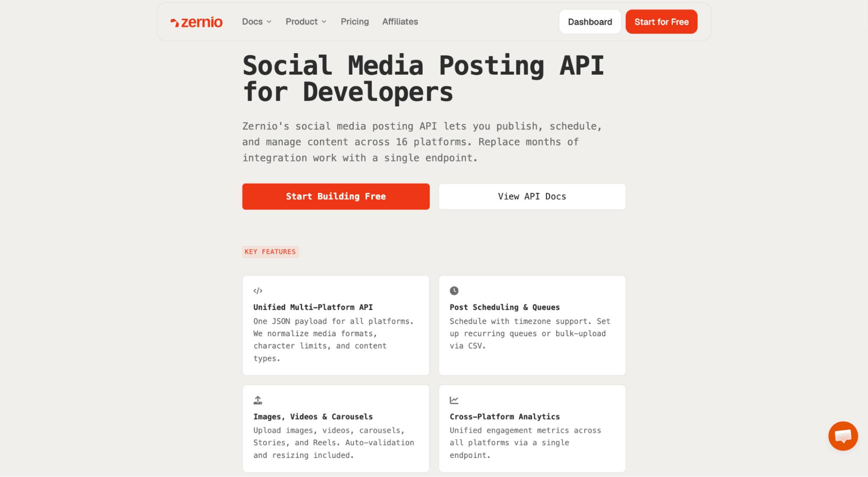Open View API Docs

(x=532, y=196)
